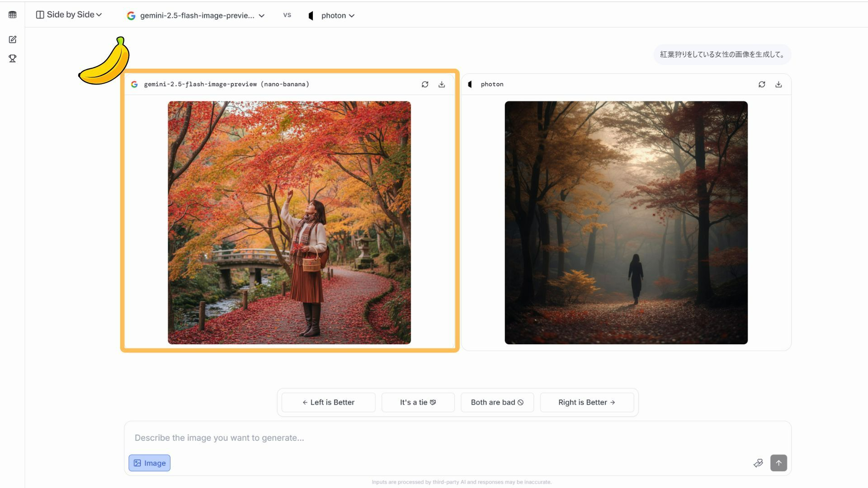Vote Left is Better
This screenshot has width=868, height=488.
coord(328,402)
